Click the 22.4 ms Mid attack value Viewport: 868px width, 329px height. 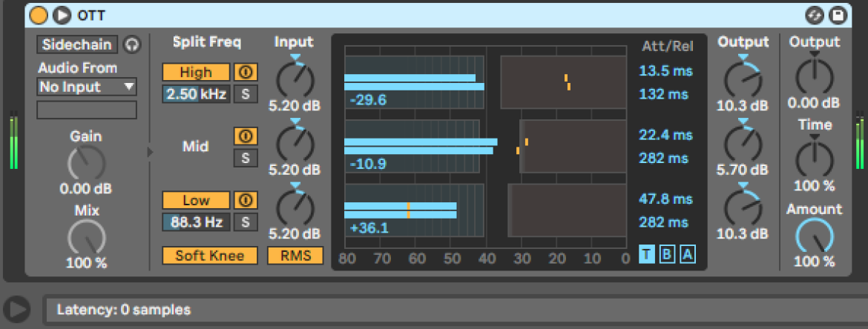[666, 135]
